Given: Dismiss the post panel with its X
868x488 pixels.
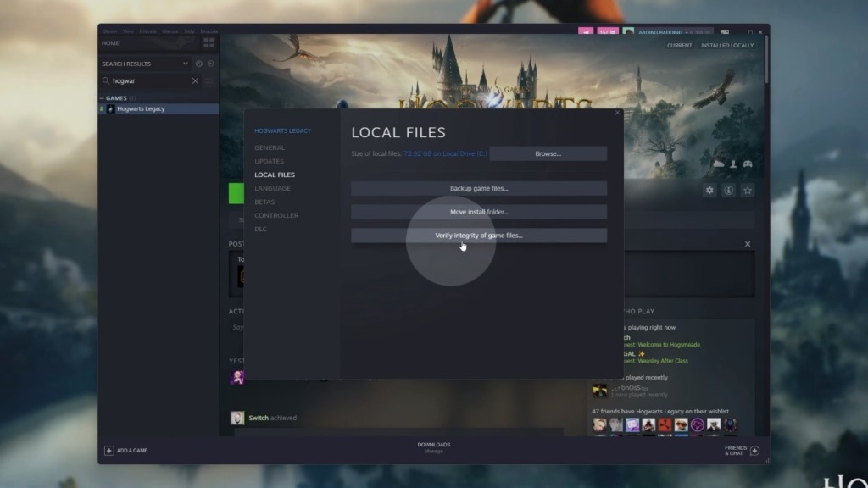Looking at the screenshot, I should tap(748, 244).
